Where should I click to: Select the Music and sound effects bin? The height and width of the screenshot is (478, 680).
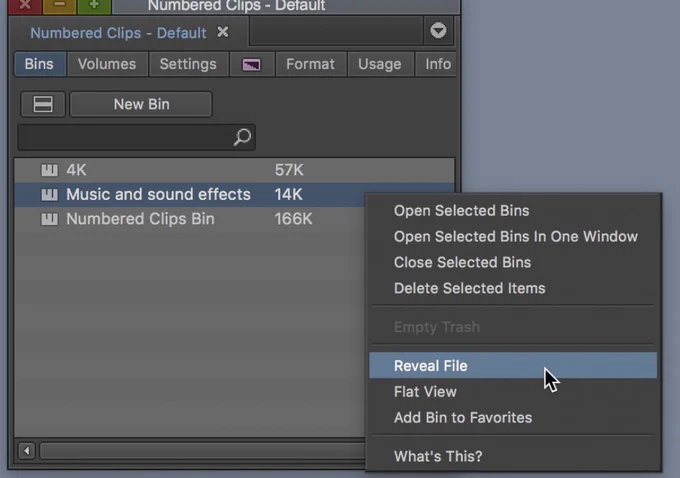coord(190,194)
